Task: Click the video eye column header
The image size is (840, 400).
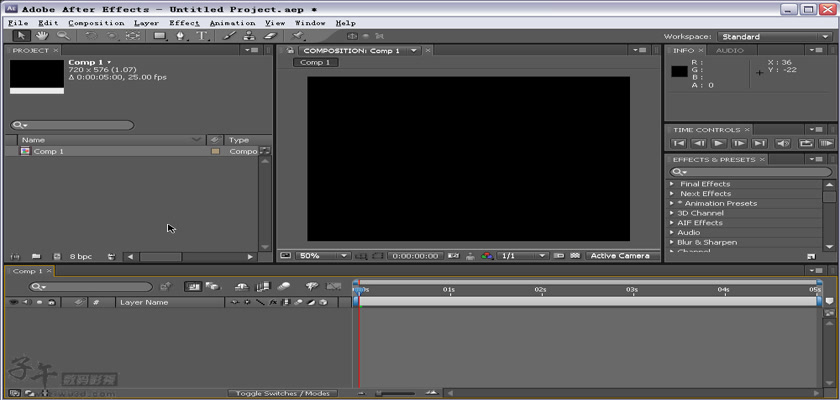Action: coord(13,302)
